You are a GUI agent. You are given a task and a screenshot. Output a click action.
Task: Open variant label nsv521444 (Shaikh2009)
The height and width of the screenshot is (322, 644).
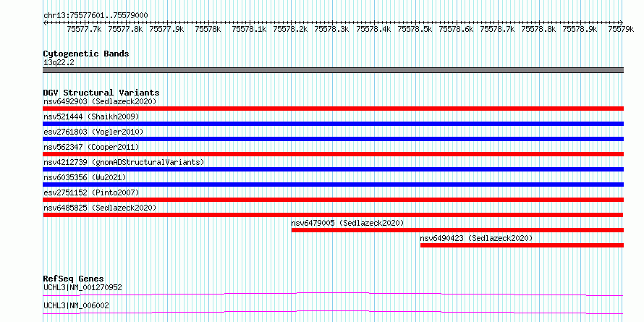[x=91, y=116]
